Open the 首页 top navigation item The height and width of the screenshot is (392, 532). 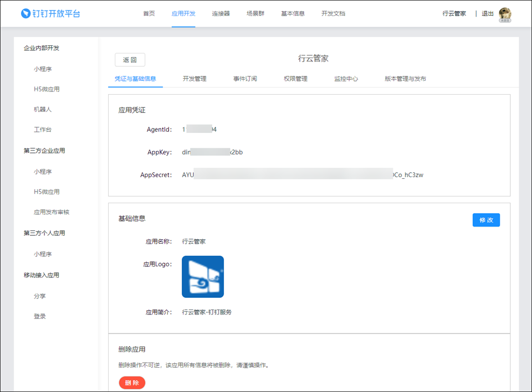pyautogui.click(x=149, y=13)
